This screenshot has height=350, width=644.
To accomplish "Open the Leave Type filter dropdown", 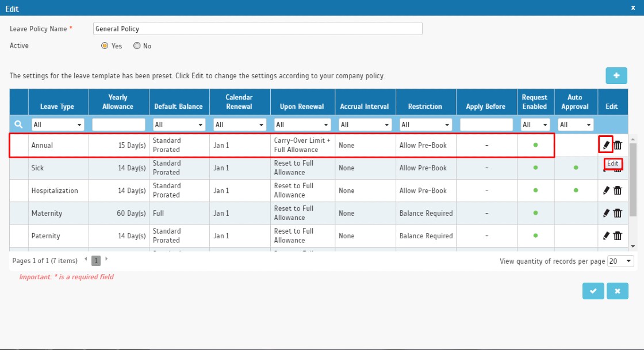I will [57, 124].
